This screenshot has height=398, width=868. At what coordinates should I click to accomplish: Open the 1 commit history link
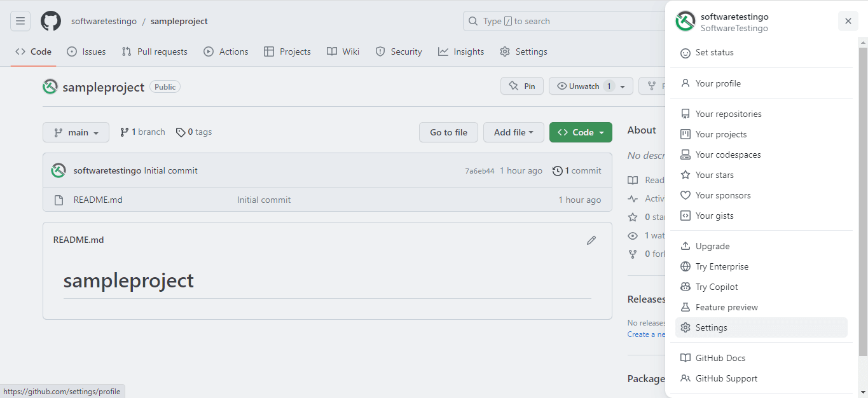pos(577,170)
